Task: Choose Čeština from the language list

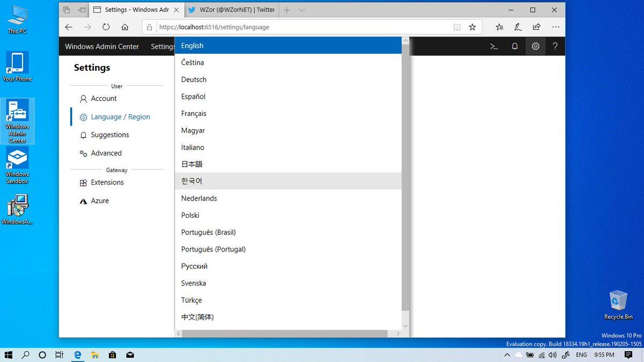Action: [288, 63]
